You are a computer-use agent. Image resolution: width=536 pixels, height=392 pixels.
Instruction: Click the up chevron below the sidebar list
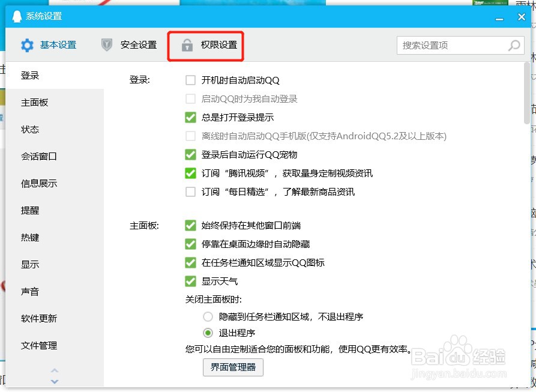pyautogui.click(x=55, y=370)
